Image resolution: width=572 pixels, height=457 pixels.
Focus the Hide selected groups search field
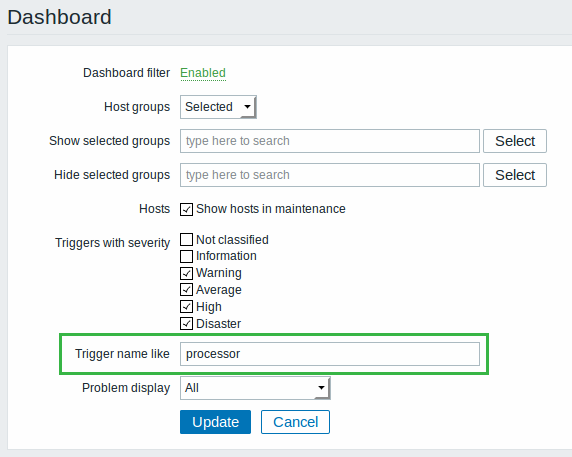330,175
